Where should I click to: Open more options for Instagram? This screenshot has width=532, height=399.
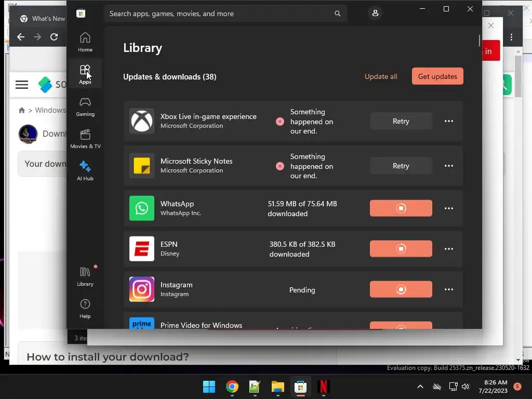pos(448,289)
